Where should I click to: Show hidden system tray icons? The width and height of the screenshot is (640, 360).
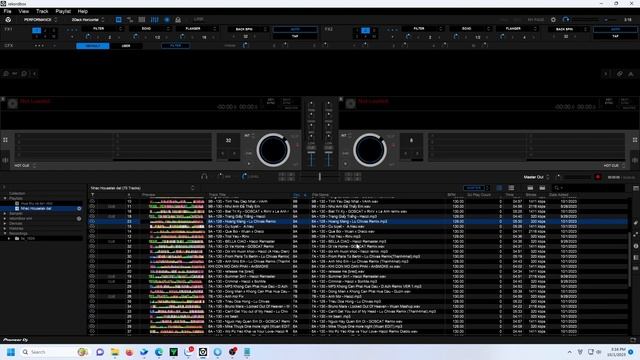569,352
